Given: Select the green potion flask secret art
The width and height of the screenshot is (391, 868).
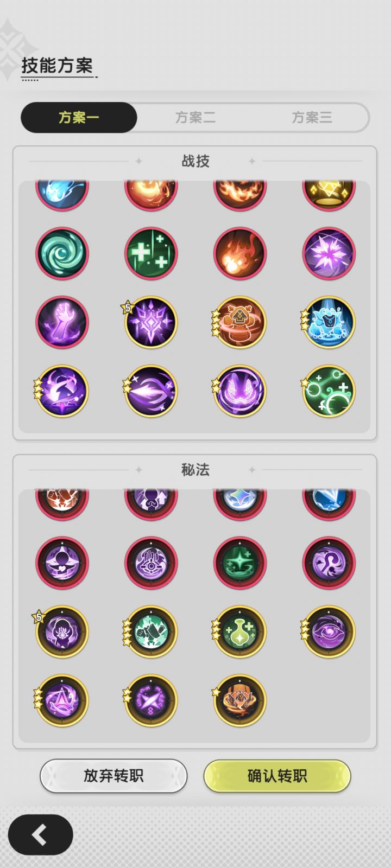Looking at the screenshot, I should point(240,631).
